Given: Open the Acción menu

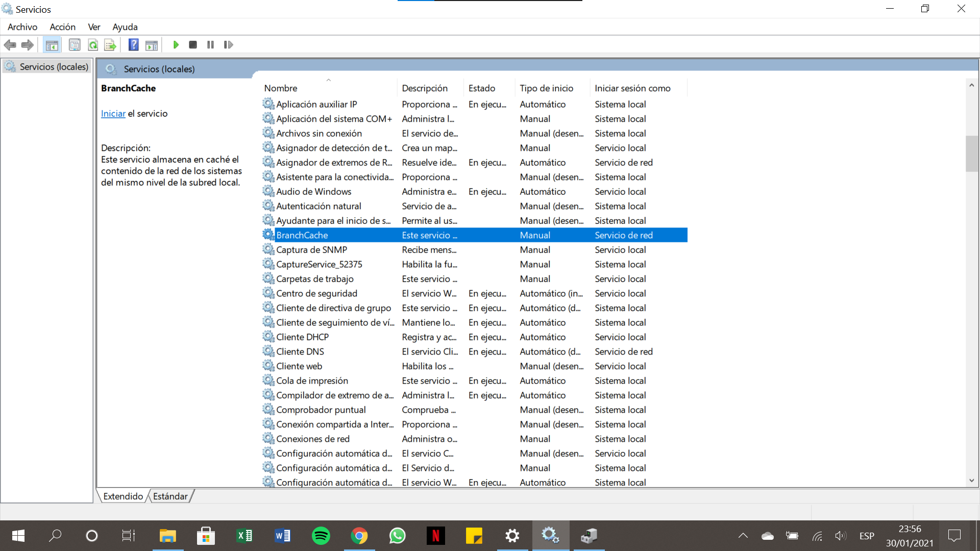Looking at the screenshot, I should click(x=62, y=27).
